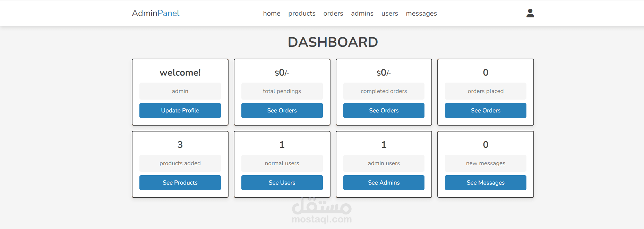The height and width of the screenshot is (229, 644).
Task: Click the welcome! heading
Action: point(180,73)
